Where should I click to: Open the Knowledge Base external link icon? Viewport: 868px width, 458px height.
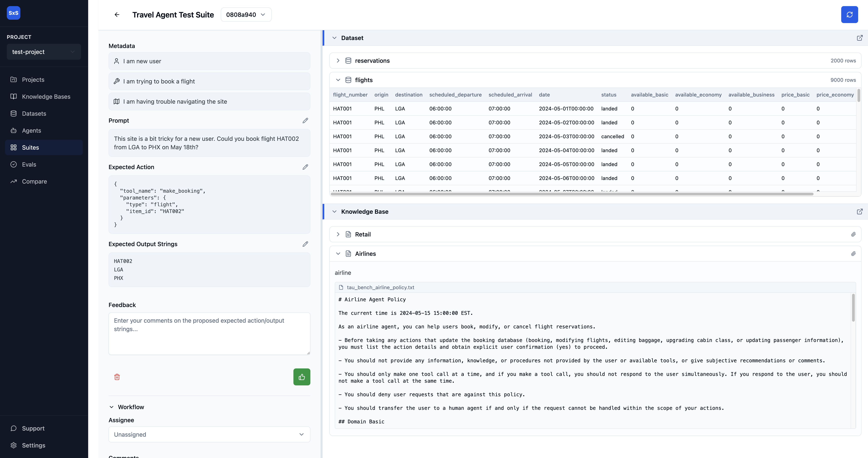click(860, 211)
